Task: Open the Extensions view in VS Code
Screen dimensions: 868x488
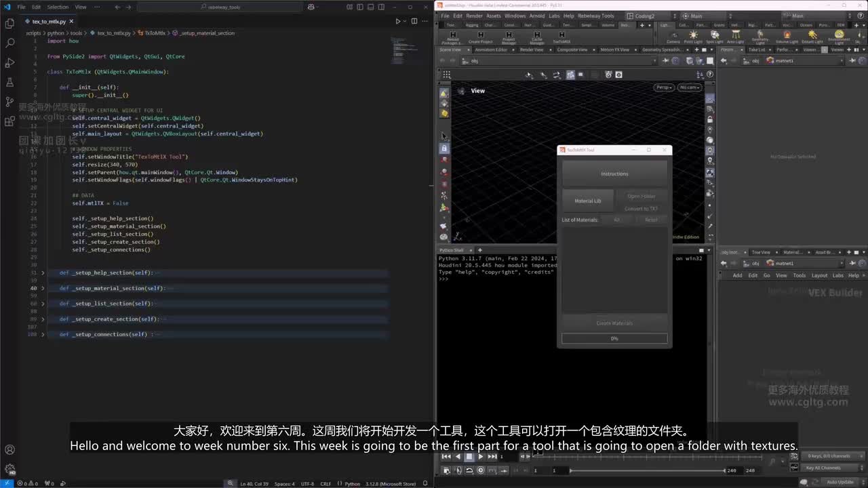Action: (x=9, y=121)
